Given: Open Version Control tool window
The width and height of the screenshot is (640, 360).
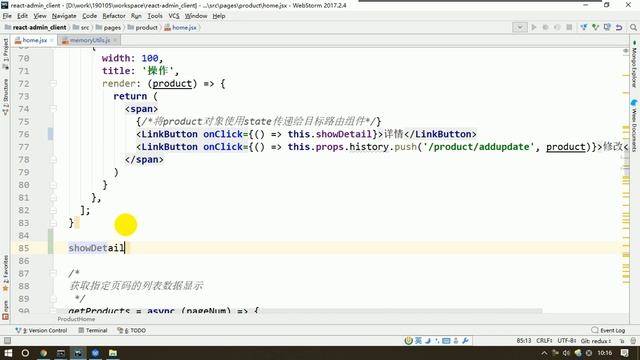Looking at the screenshot, I should pos(41,330).
